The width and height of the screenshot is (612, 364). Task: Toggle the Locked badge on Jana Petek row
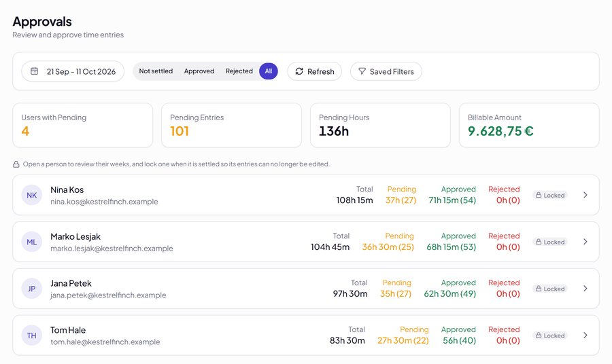pos(550,289)
